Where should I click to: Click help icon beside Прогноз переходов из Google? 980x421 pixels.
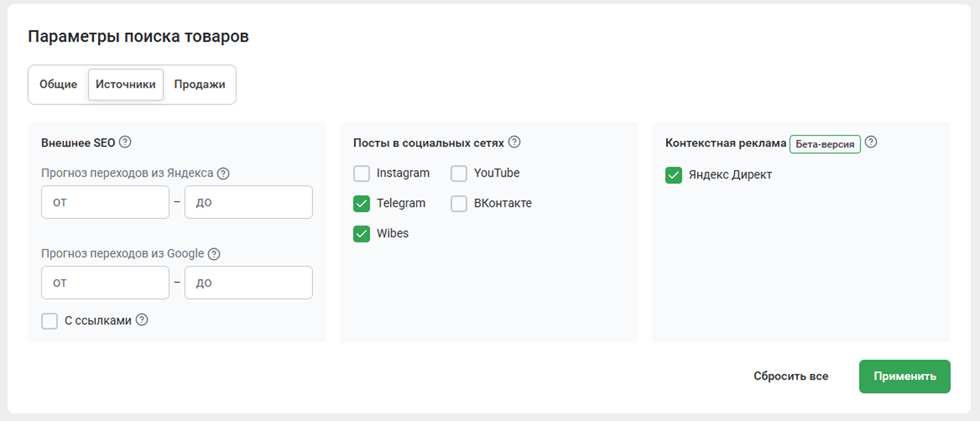click(x=214, y=254)
